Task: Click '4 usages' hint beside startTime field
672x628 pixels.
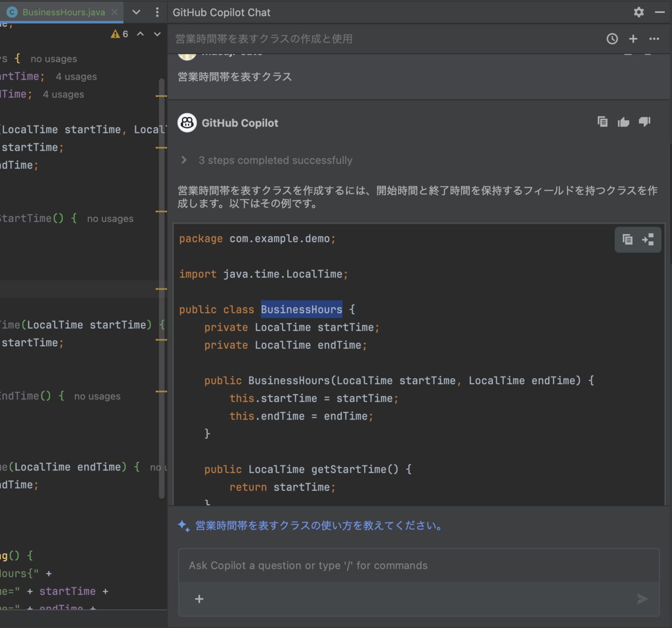Action: click(x=76, y=77)
